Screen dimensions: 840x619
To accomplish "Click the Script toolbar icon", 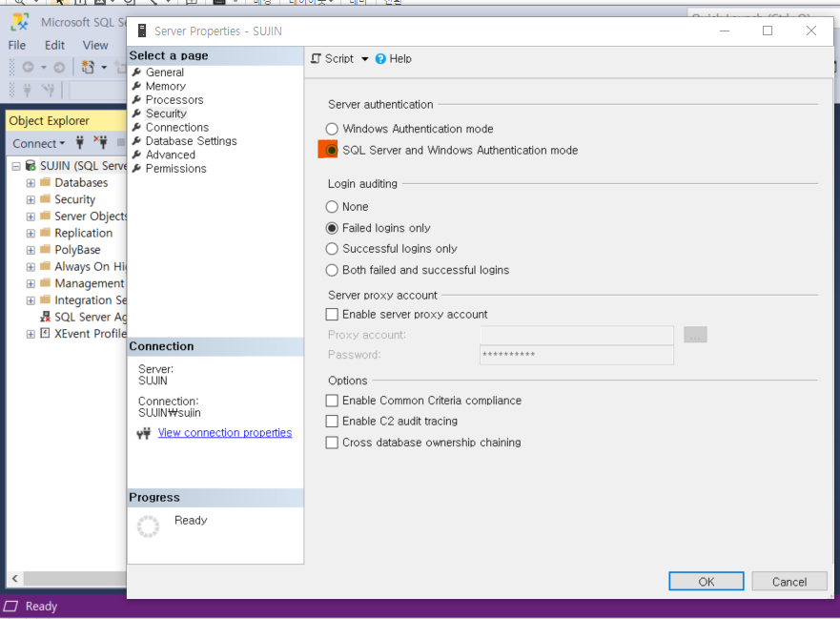I will point(316,58).
